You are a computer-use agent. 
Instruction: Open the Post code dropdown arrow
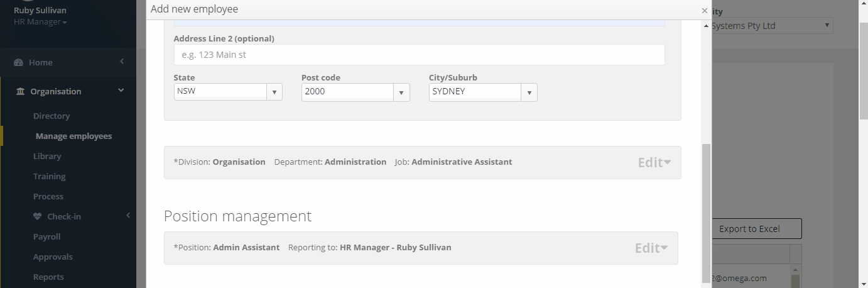coord(402,93)
